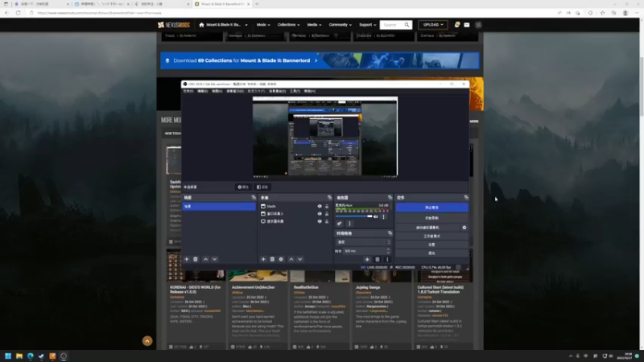Undock the OBS audio mixer panel
The width and height of the screenshot is (644, 362).
click(390, 198)
